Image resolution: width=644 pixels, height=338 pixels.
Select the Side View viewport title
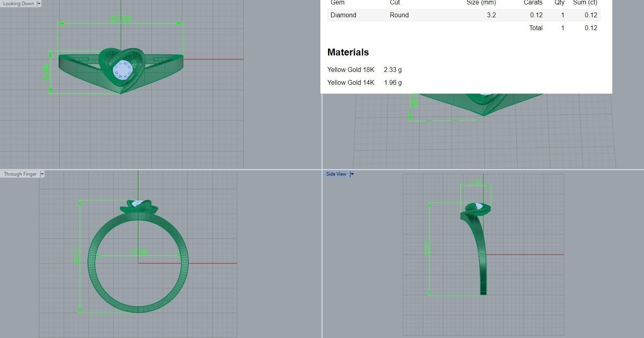tap(336, 174)
